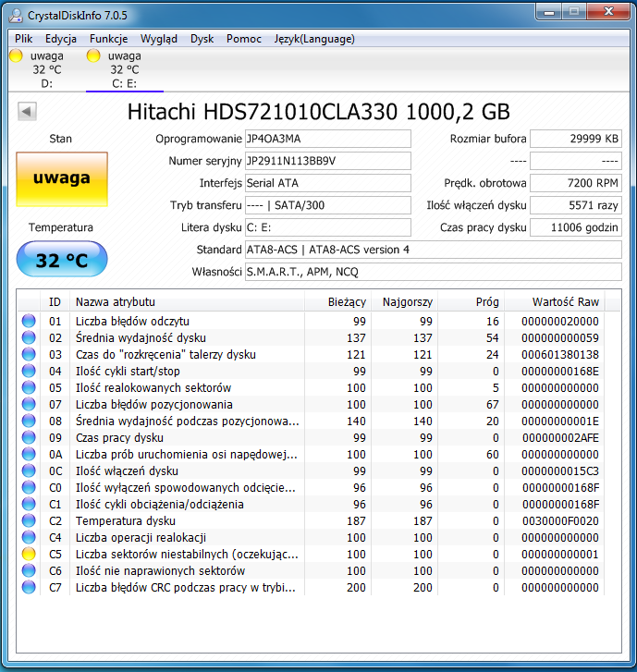Click the blue status orb for attribute 0A
The width and height of the screenshot is (637, 672).
tap(29, 454)
